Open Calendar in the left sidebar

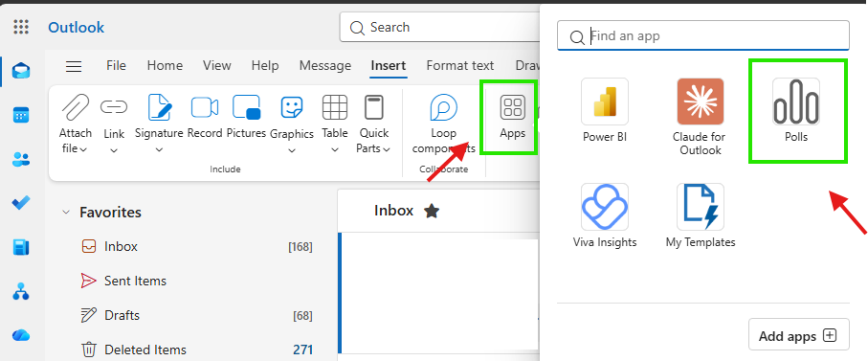(21, 115)
